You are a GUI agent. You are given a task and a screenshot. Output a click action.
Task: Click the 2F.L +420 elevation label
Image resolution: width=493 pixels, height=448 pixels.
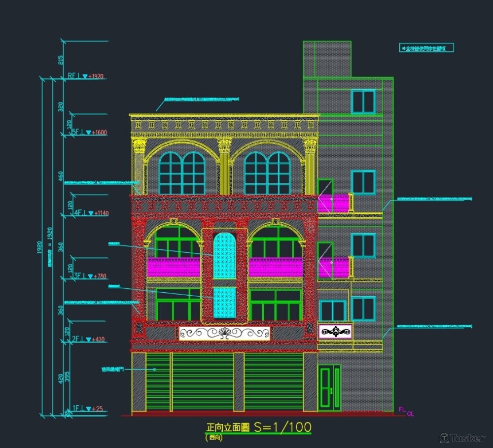(x=89, y=339)
